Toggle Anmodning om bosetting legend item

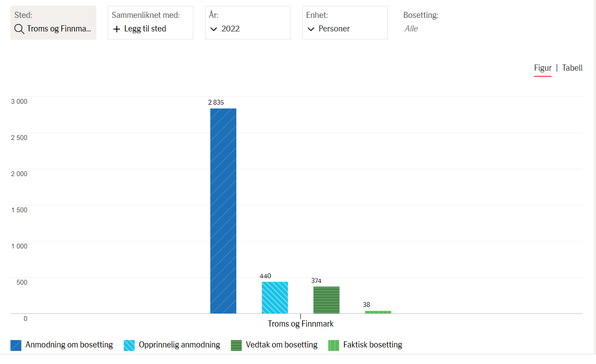(69, 345)
